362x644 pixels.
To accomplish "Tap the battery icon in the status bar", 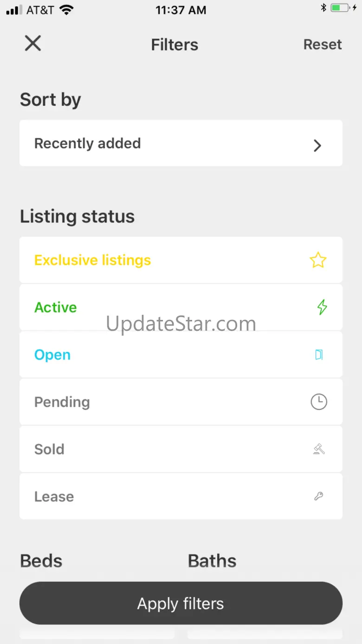I will tap(340, 8).
